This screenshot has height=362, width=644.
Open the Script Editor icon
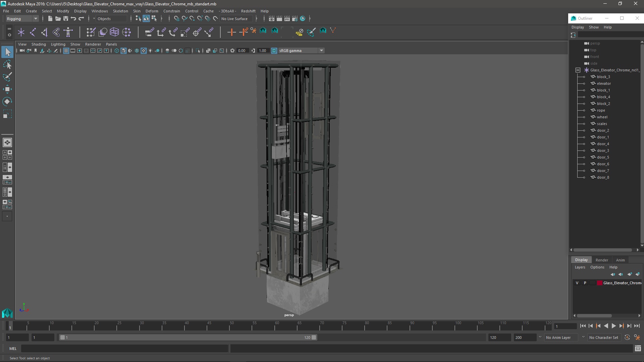[638, 349]
